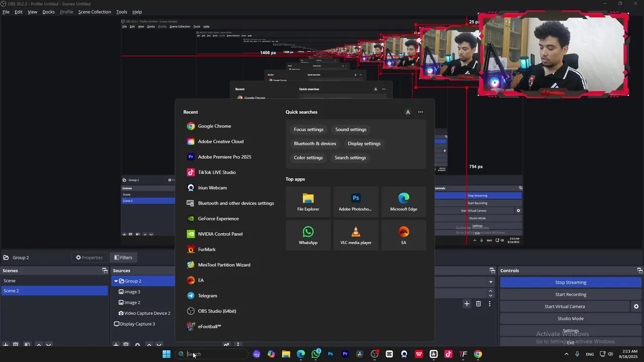
Task: Click Start Virtual Camera button
Action: 565,307
